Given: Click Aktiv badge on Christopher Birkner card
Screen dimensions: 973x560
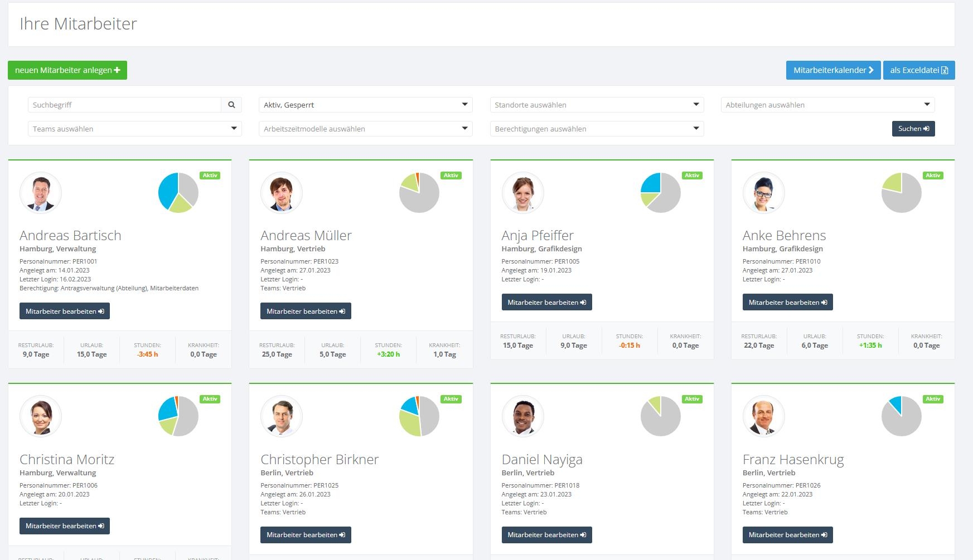Looking at the screenshot, I should click(451, 399).
